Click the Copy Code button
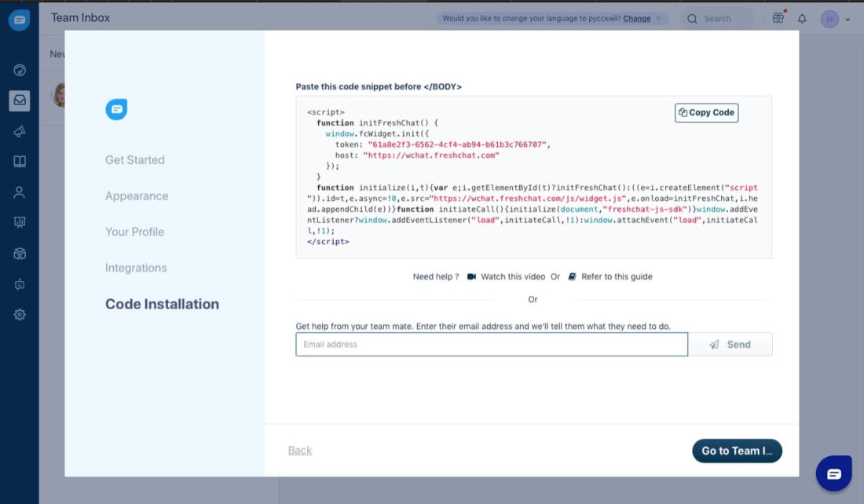 [x=706, y=113]
